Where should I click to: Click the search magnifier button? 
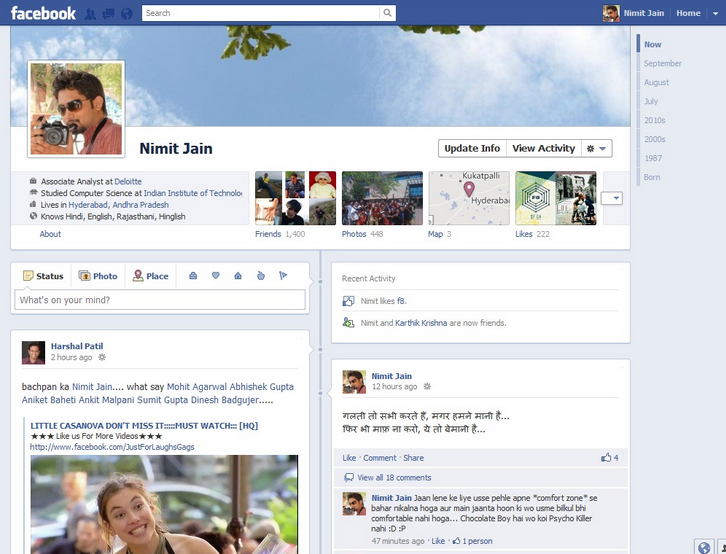[388, 13]
